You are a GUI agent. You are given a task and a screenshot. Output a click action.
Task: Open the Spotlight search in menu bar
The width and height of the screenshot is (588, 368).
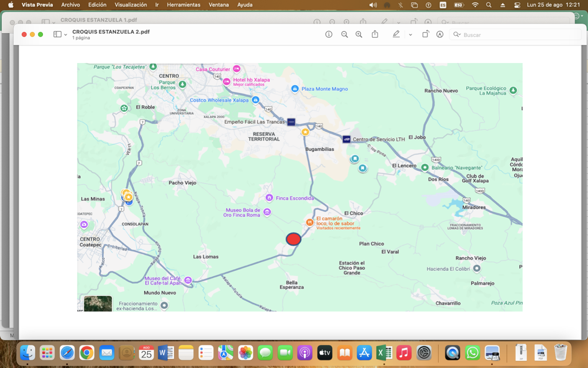tap(489, 5)
